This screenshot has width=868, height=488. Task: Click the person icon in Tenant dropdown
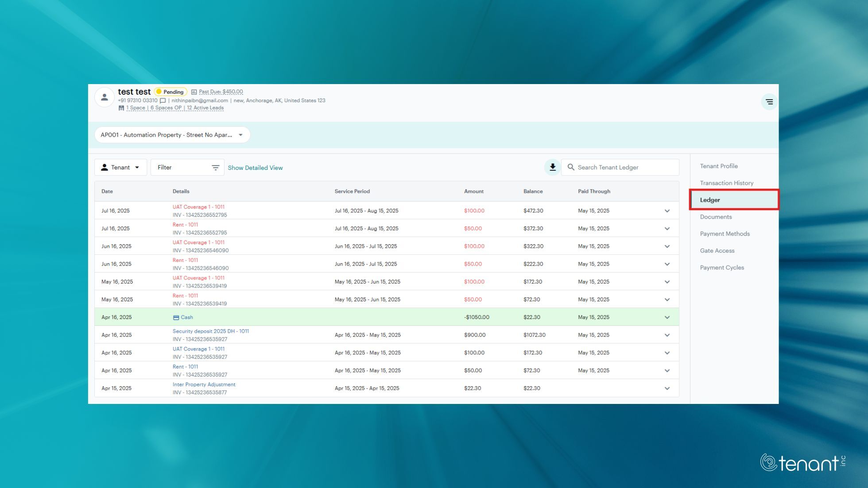click(x=105, y=167)
